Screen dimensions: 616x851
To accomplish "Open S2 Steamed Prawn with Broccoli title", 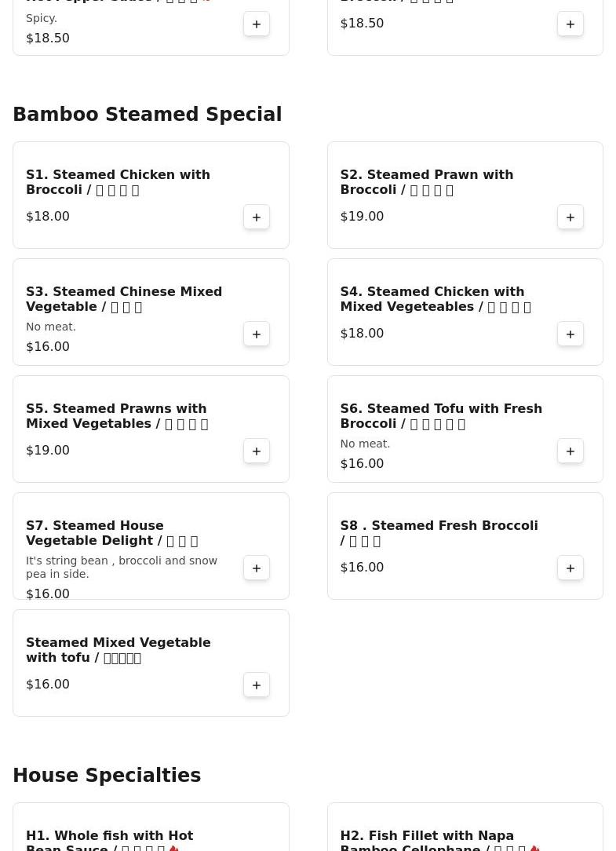I will pos(427,182).
